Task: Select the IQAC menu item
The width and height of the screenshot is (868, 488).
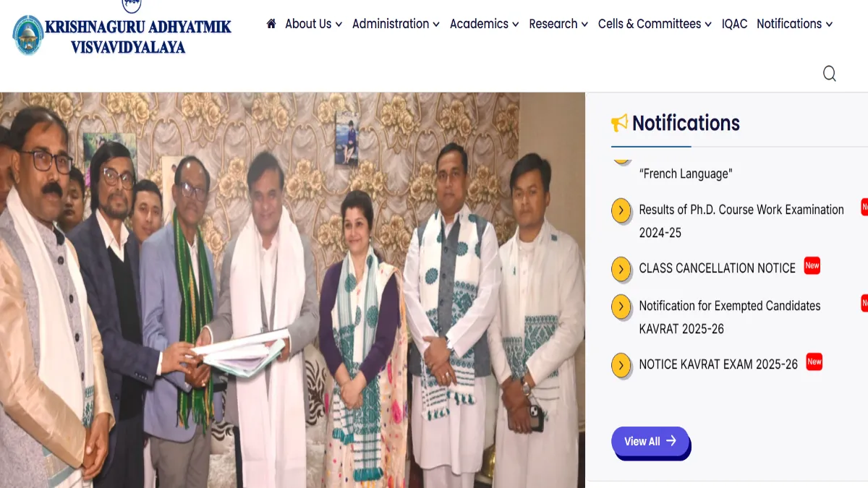Action: pyautogui.click(x=734, y=24)
